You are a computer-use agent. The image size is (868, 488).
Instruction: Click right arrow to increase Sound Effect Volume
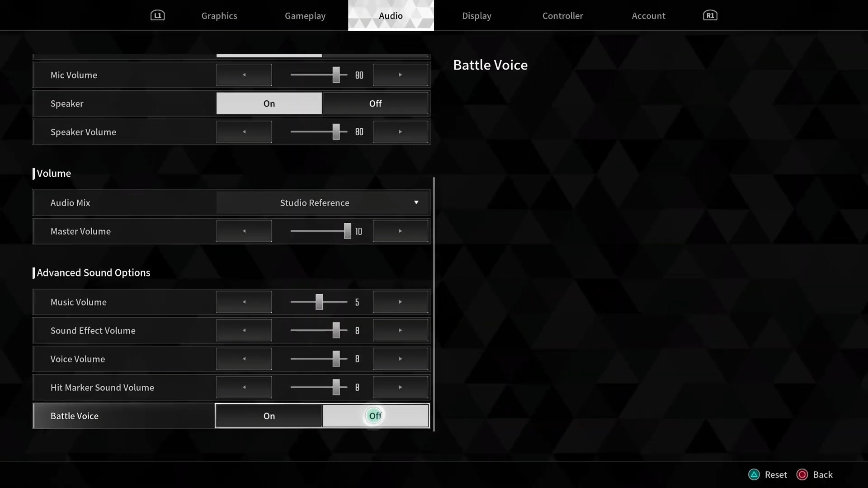tap(400, 331)
